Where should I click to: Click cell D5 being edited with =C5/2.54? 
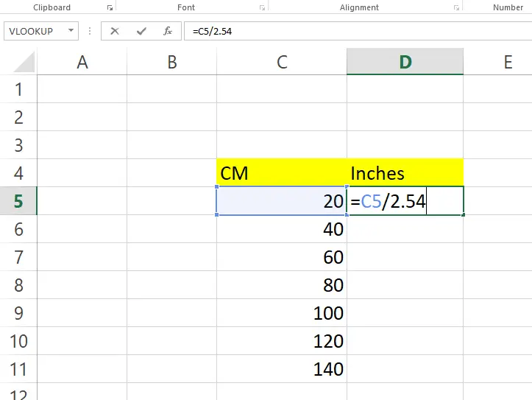point(405,201)
